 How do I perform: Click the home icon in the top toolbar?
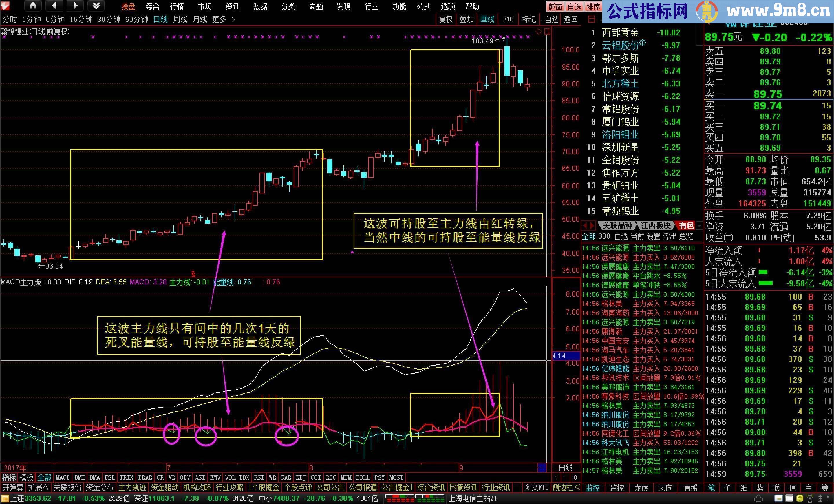[32, 6]
